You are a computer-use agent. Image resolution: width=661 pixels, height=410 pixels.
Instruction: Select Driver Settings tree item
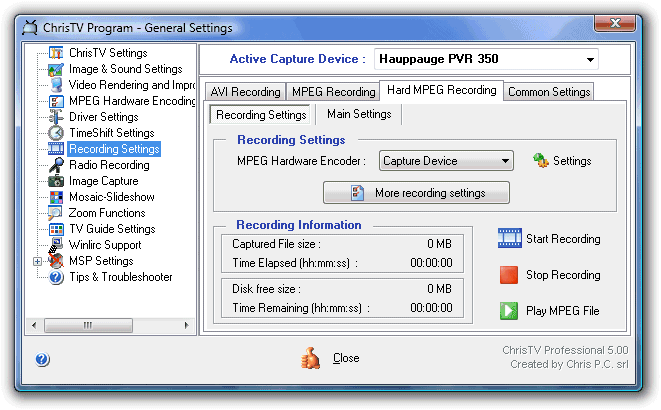(x=104, y=117)
